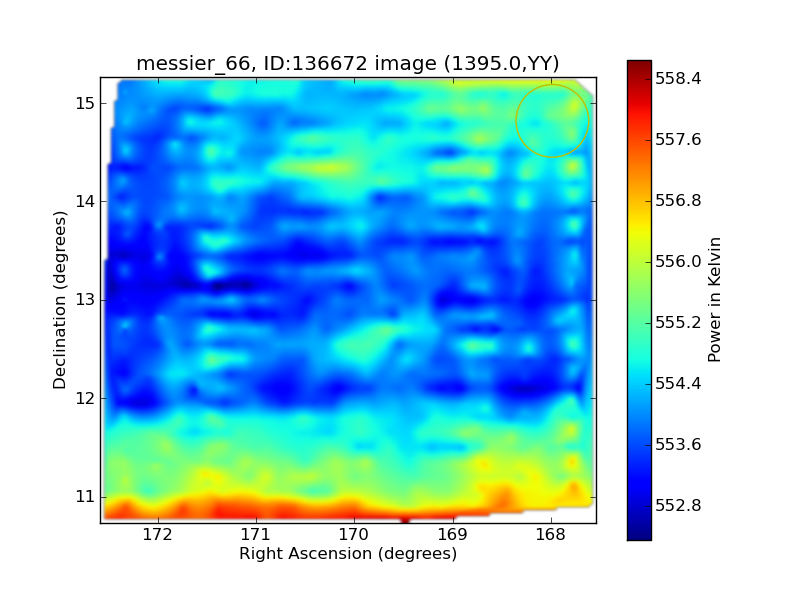Viewport: 800px width, 600px height.
Task: Click the colorbar value '557.6'
Action: pyautogui.click(x=678, y=139)
